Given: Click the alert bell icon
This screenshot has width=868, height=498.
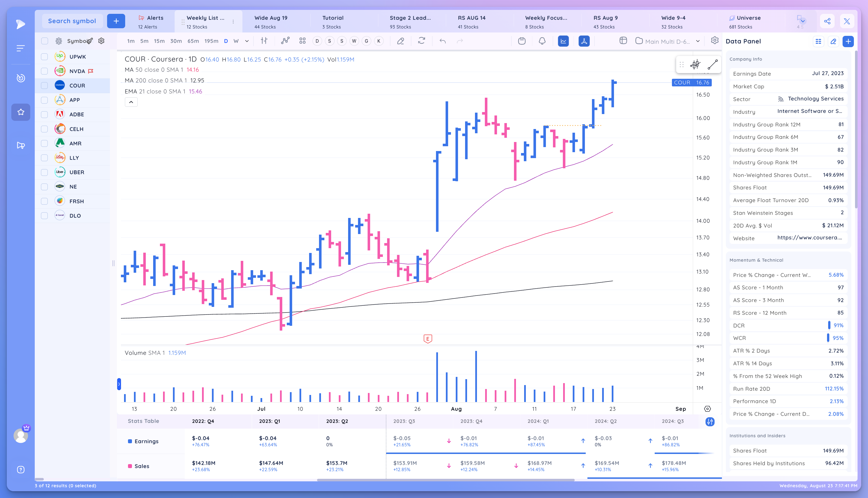Looking at the screenshot, I should [x=542, y=41].
